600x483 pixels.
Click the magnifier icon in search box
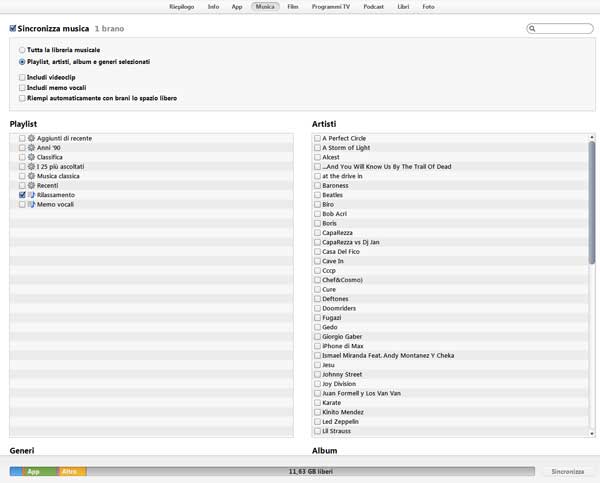tap(532, 29)
